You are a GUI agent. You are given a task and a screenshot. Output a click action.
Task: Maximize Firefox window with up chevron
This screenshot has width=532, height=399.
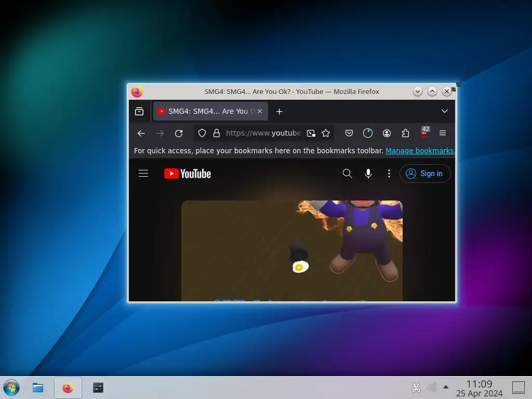pos(432,91)
